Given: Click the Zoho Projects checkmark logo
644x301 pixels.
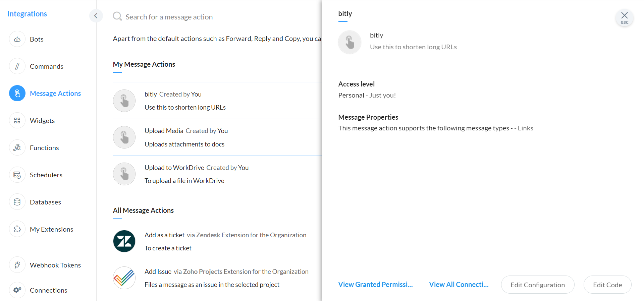Looking at the screenshot, I should [x=124, y=278].
